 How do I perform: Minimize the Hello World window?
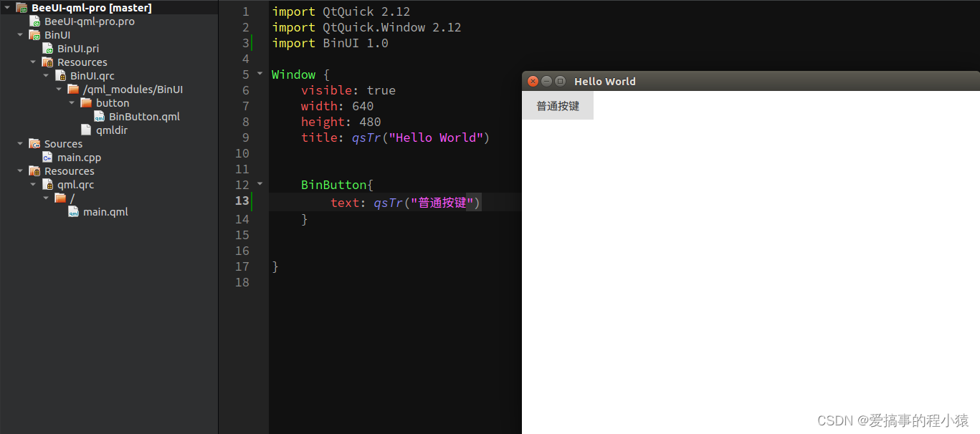pos(546,82)
